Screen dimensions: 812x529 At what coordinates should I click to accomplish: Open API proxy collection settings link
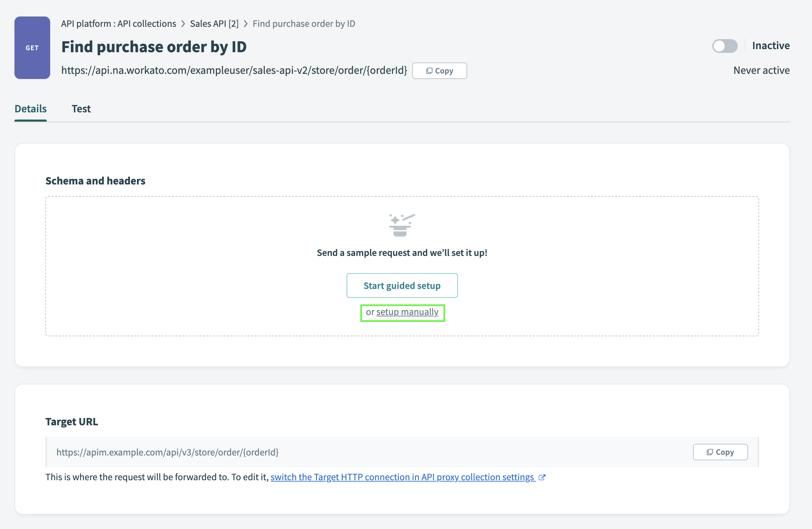403,477
